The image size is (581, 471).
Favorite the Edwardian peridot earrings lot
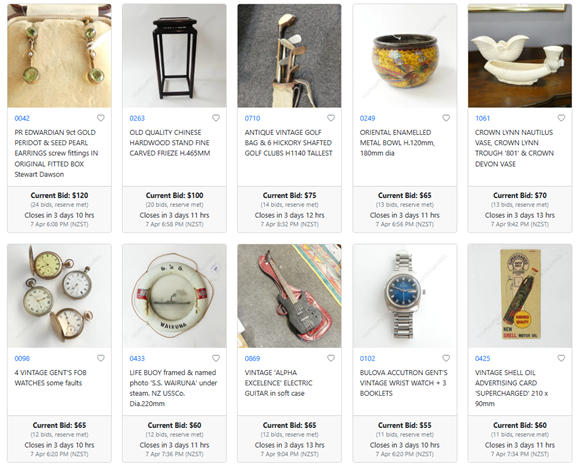pos(100,118)
